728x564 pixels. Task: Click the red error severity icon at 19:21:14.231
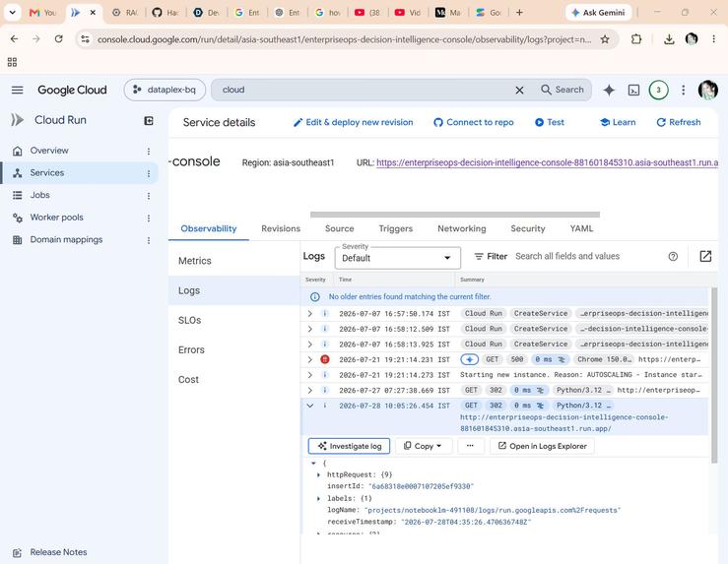coord(325,359)
